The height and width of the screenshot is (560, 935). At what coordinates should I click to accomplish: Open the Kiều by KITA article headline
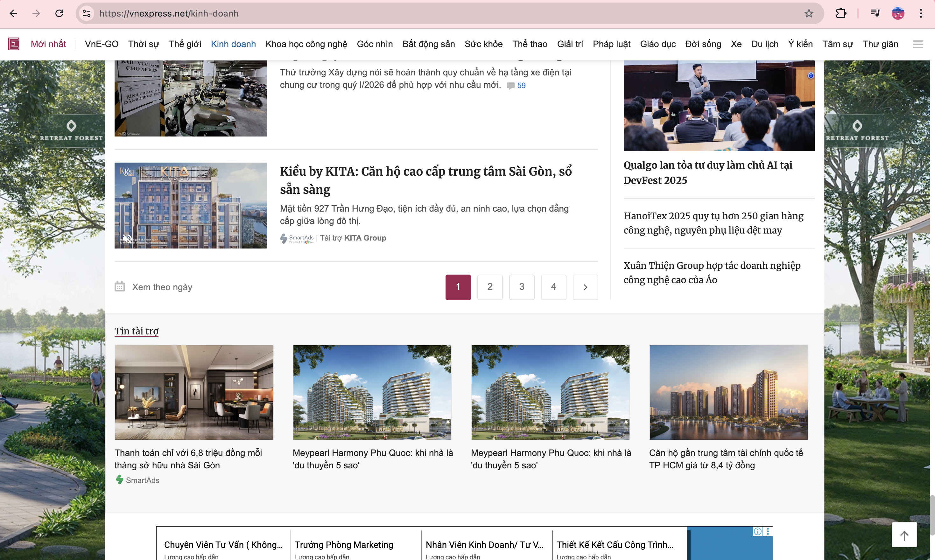[426, 180]
